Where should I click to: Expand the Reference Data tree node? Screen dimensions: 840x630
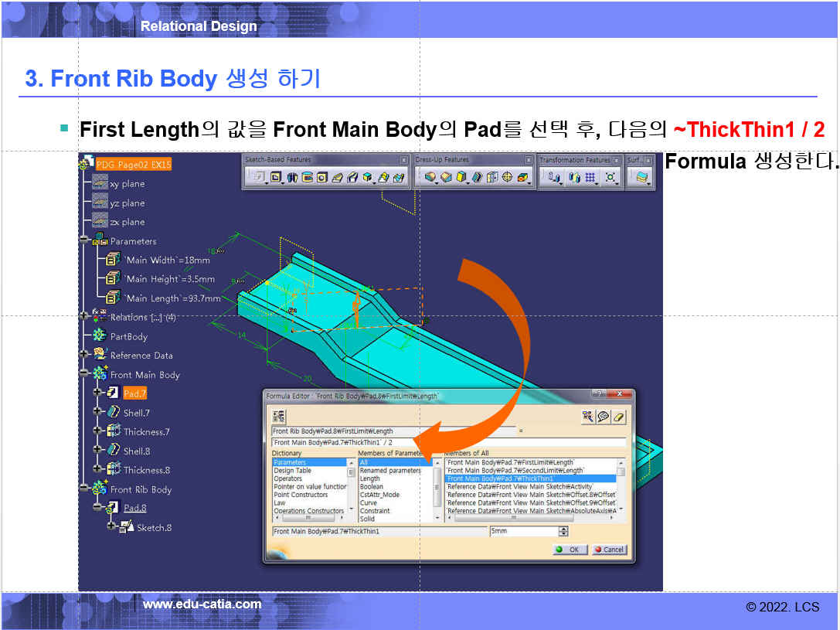pos(83,355)
